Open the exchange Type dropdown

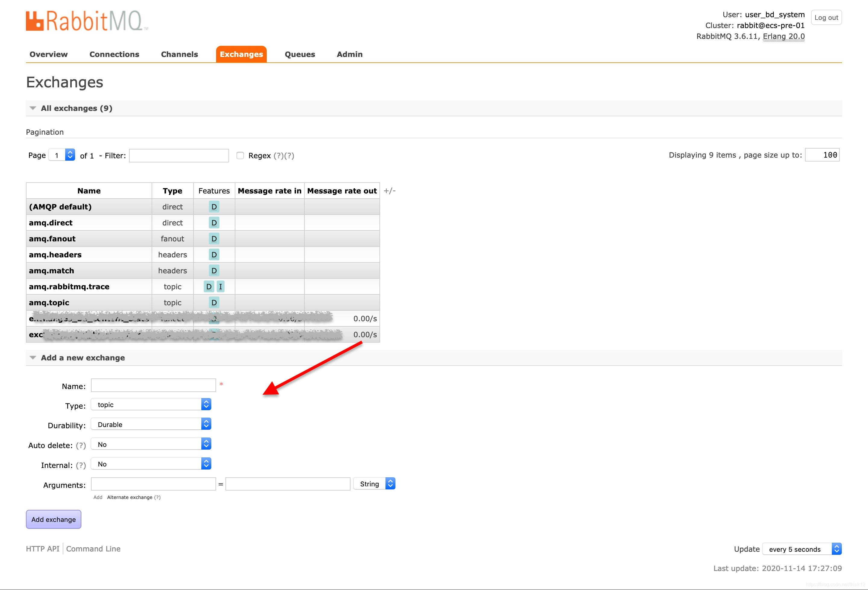click(x=151, y=405)
